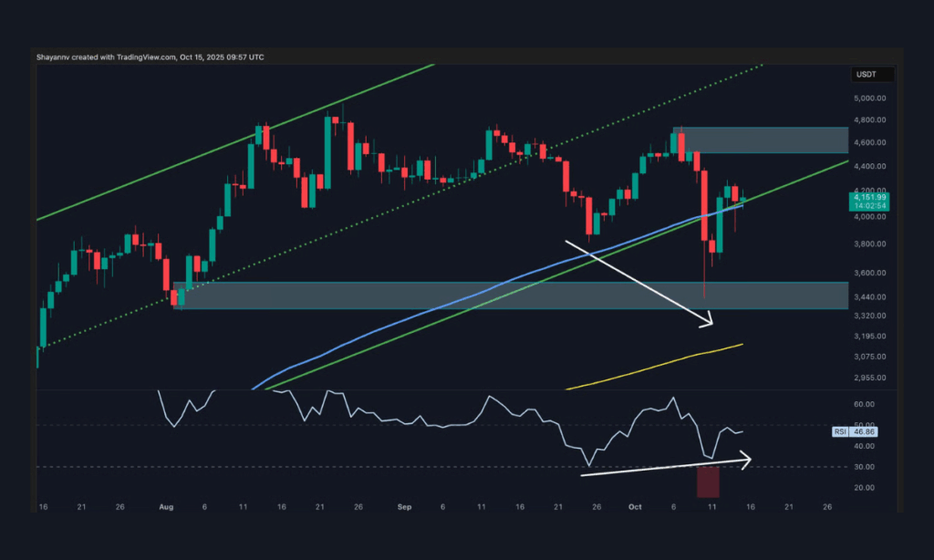Viewport: 934px width, 560px height.
Task: Click the RSI indicator badge
Action: pos(841,431)
